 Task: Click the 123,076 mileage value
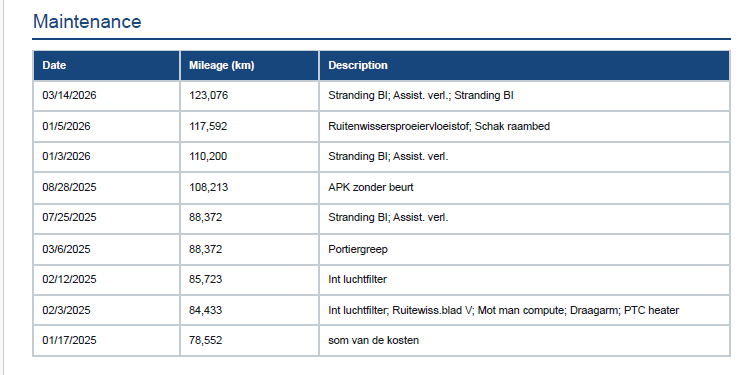[209, 96]
